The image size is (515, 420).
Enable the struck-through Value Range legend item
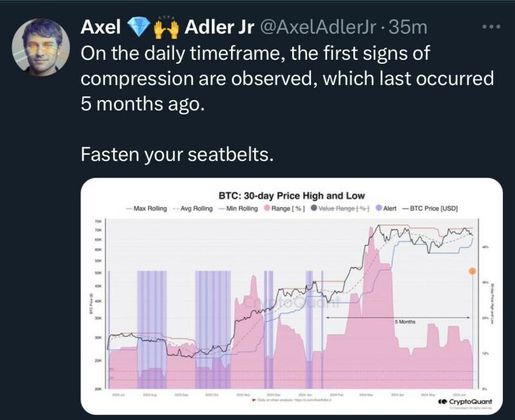tap(341, 208)
